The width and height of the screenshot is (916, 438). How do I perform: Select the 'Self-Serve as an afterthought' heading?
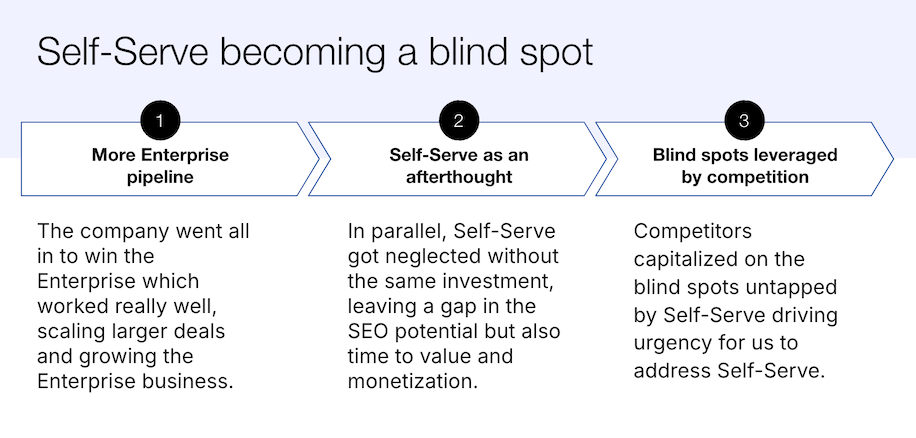[x=459, y=166]
